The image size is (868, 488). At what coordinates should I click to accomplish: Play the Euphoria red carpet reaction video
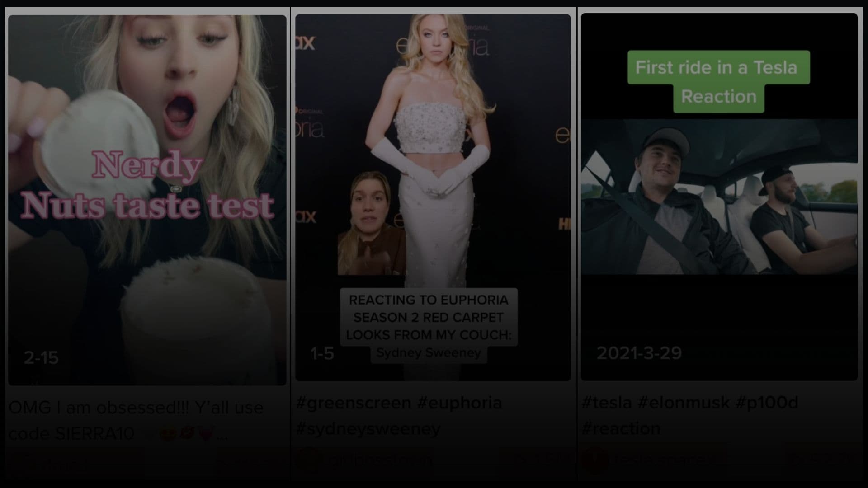click(433, 197)
